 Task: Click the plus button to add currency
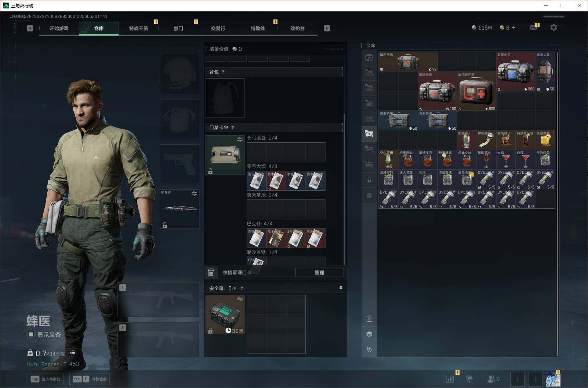click(x=513, y=28)
